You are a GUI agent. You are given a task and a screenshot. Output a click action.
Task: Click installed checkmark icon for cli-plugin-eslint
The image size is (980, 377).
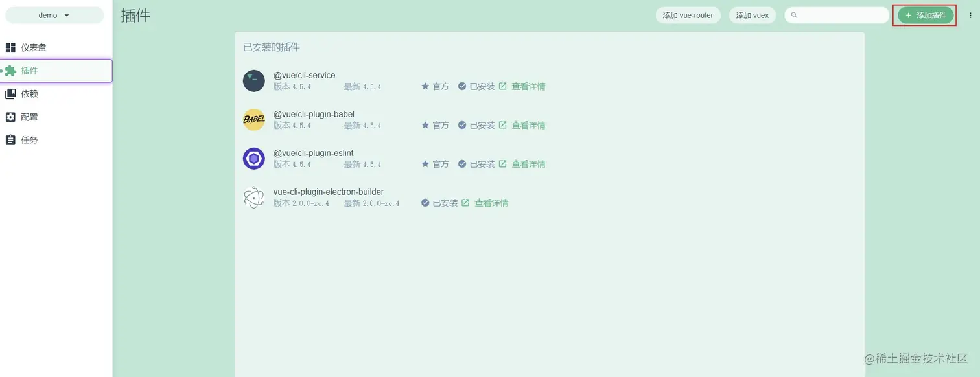[462, 164]
